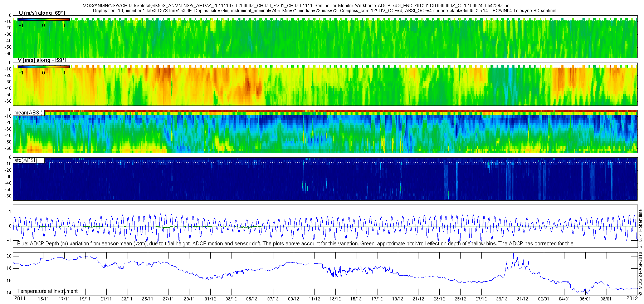Click the '2012' year label on time axis

(x=632, y=298)
